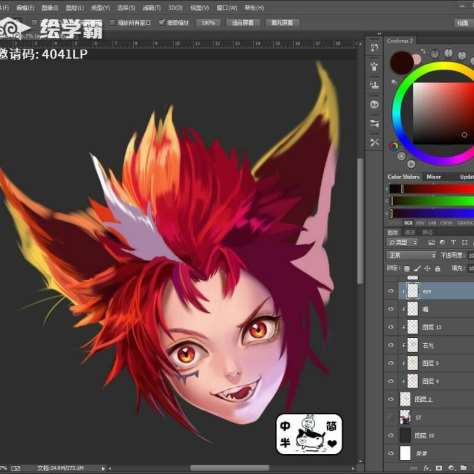Hide the 图层 4 layer

coord(391,381)
